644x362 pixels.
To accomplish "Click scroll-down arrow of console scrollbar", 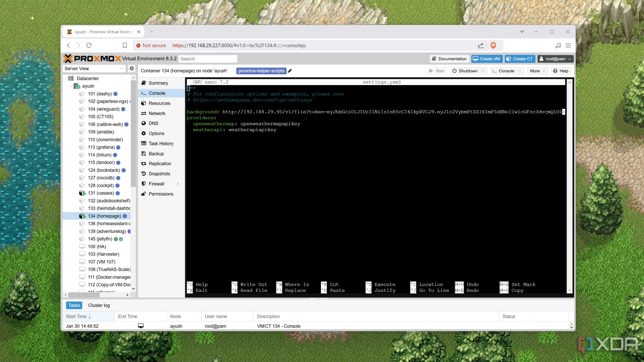I will [570, 290].
